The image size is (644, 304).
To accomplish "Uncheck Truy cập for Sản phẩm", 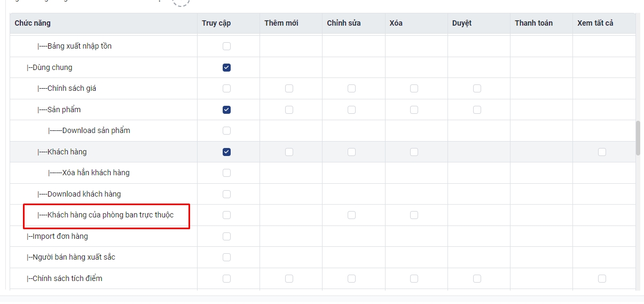I will (226, 110).
